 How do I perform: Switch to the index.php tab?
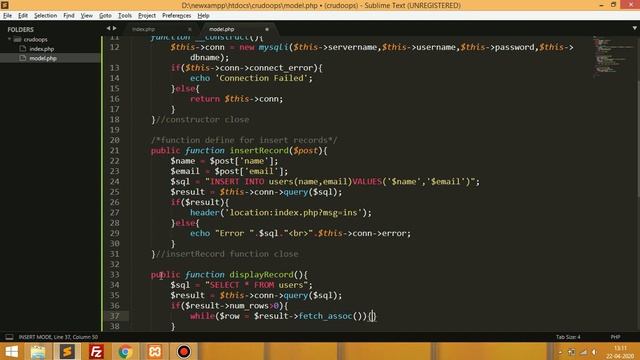pyautogui.click(x=144, y=29)
